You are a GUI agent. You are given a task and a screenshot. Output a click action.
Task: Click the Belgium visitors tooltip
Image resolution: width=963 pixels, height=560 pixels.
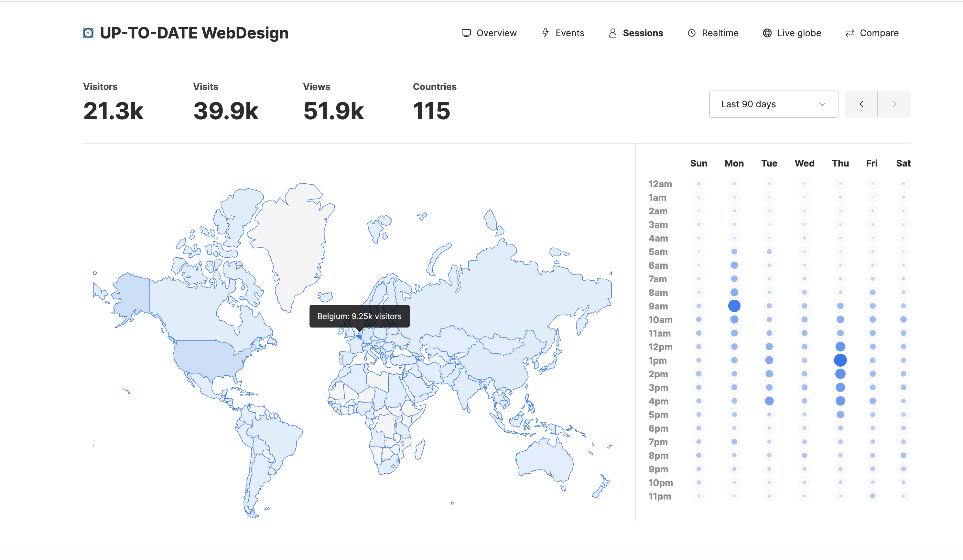359,316
